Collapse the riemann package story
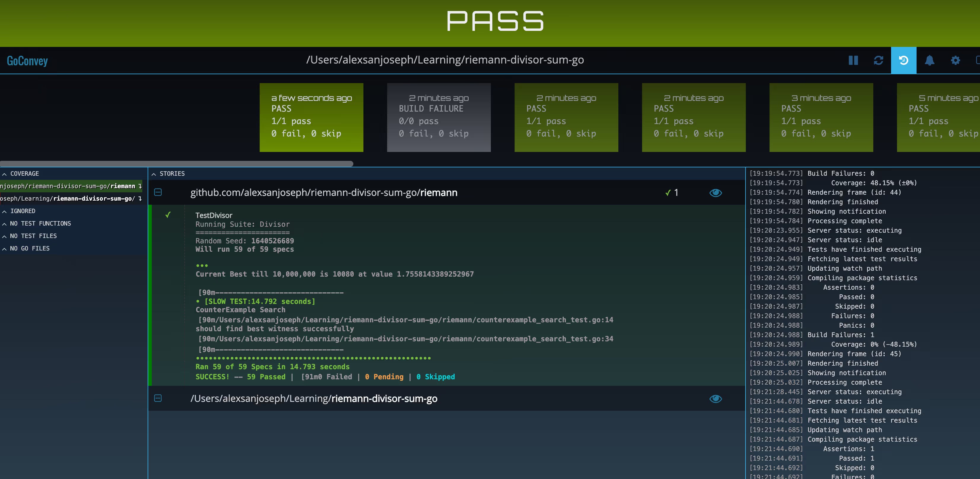Screen dimensions: 980x479 pos(158,193)
